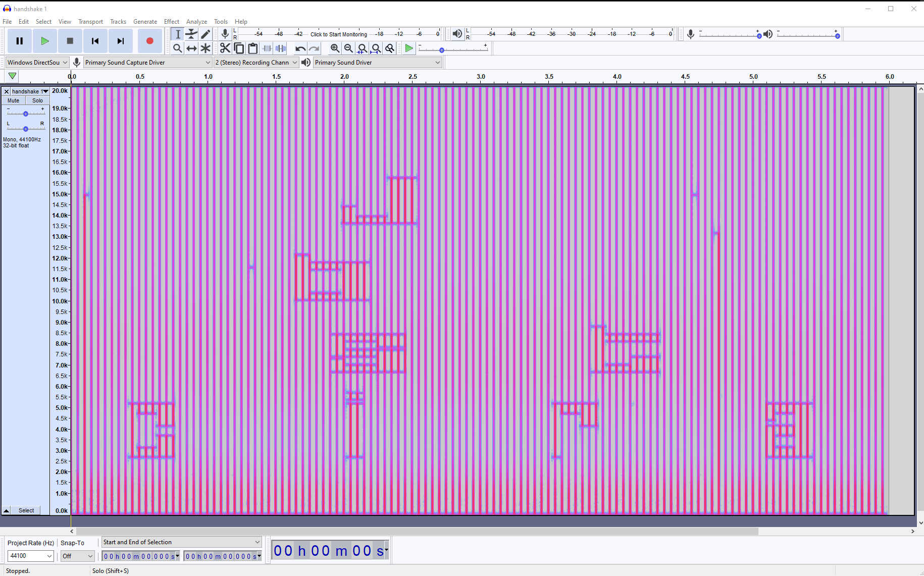Open Start and End of Selection dropdown
This screenshot has width=924, height=576.
[x=182, y=542]
